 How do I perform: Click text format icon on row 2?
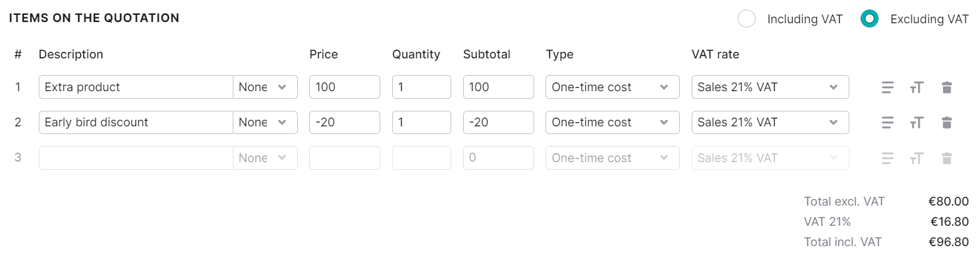pos(916,123)
